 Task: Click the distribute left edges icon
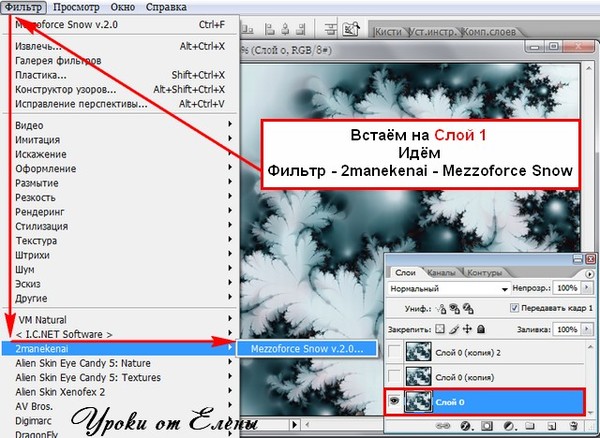click(270, 29)
